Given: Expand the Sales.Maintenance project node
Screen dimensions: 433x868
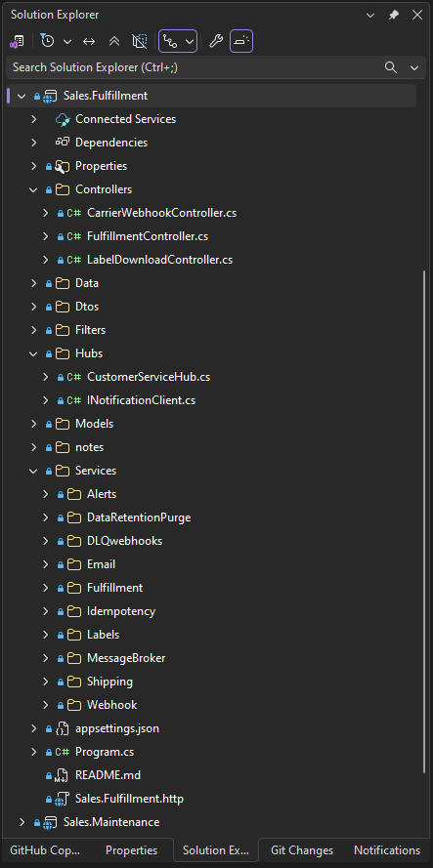Looking at the screenshot, I should tap(22, 823).
